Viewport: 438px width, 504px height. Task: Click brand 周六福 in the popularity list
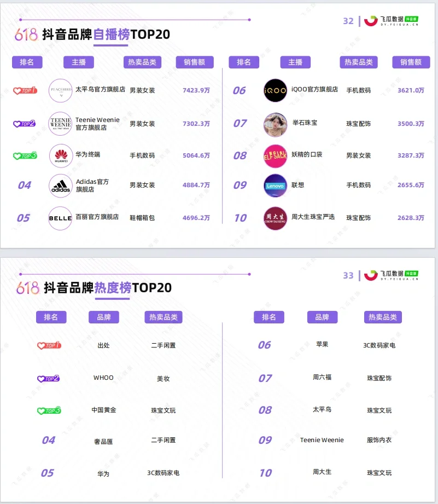322,377
